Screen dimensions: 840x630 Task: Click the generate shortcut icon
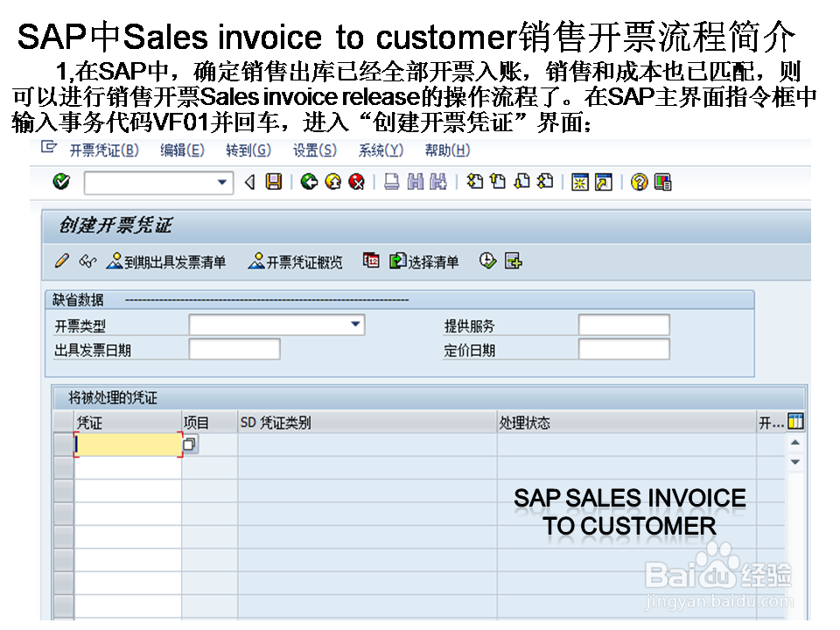point(603,182)
